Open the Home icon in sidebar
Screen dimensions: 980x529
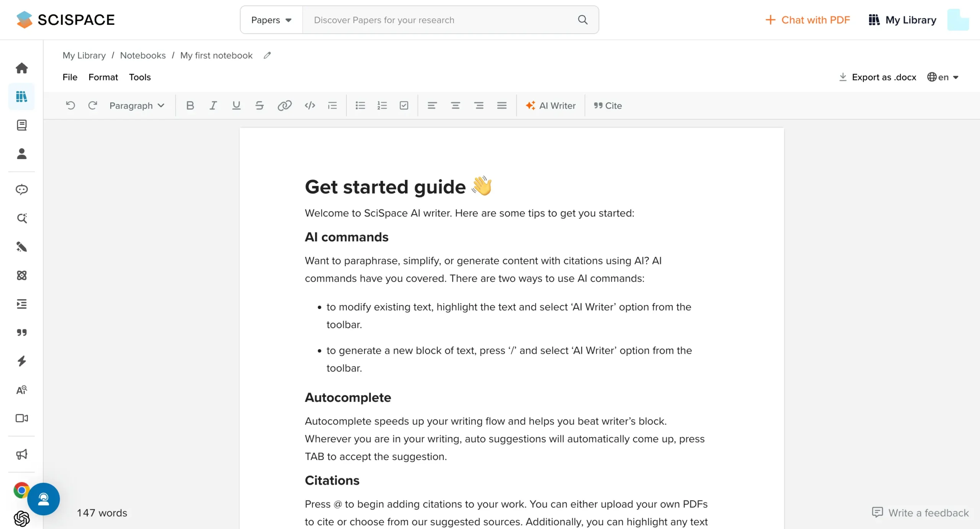[21, 68]
